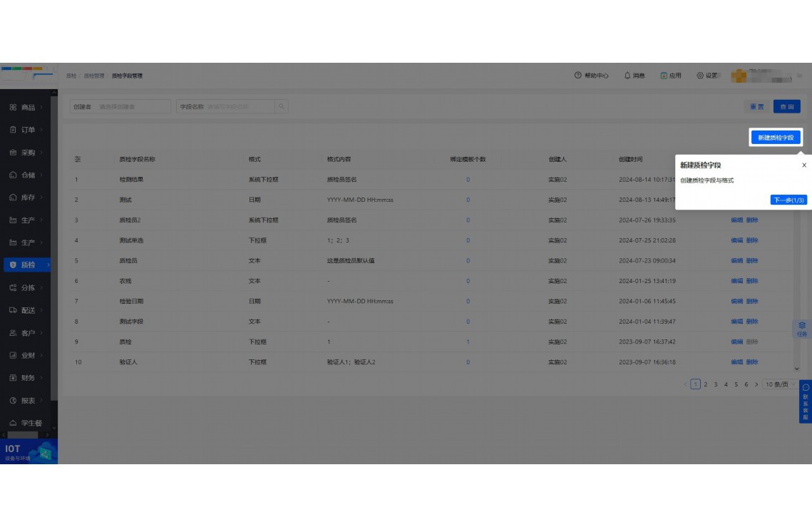Expand the 订单 sidebar menu
Image resolution: width=812 pixels, height=527 pixels.
28,130
